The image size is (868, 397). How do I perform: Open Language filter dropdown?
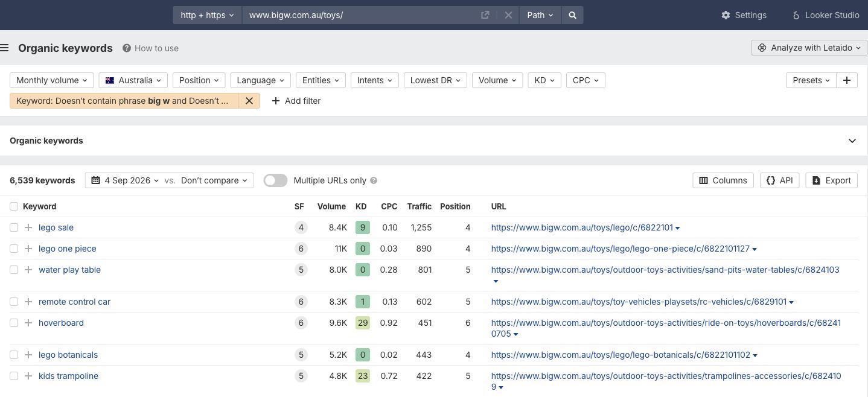[x=260, y=80]
